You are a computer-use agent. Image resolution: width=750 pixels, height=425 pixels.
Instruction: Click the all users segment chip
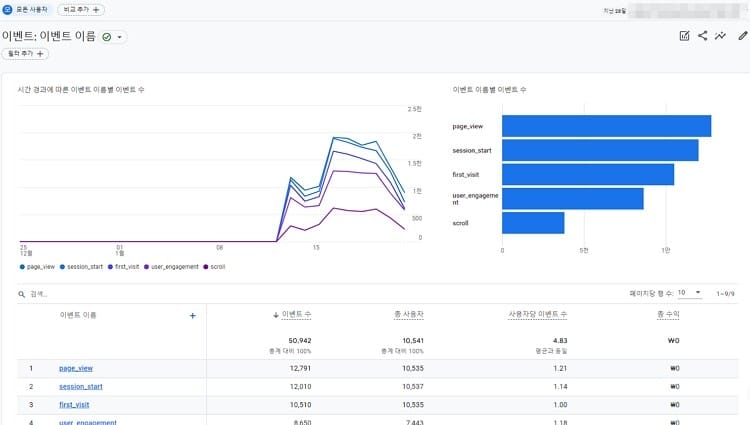point(25,10)
